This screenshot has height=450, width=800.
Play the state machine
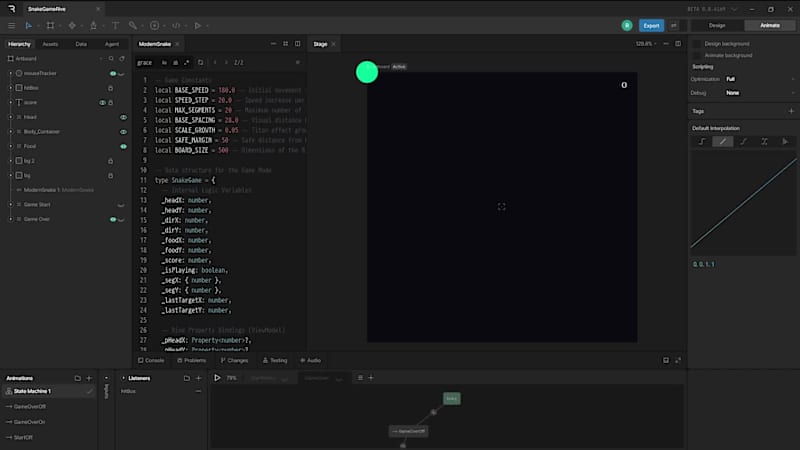217,378
